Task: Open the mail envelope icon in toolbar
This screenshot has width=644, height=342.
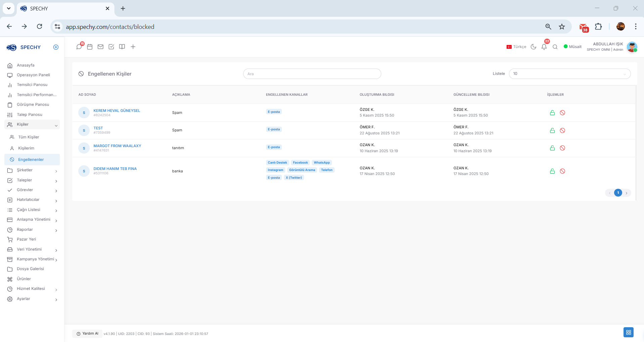Action: point(100,47)
